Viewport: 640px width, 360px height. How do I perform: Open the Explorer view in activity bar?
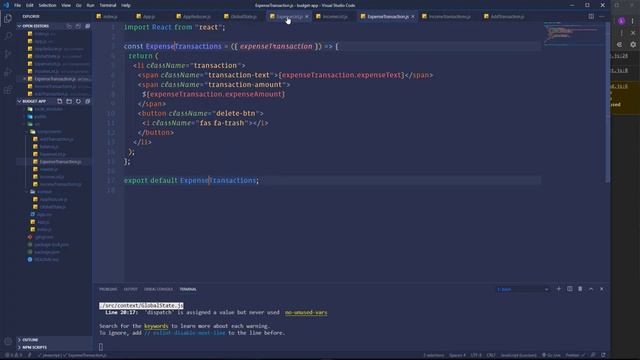tap(8, 18)
